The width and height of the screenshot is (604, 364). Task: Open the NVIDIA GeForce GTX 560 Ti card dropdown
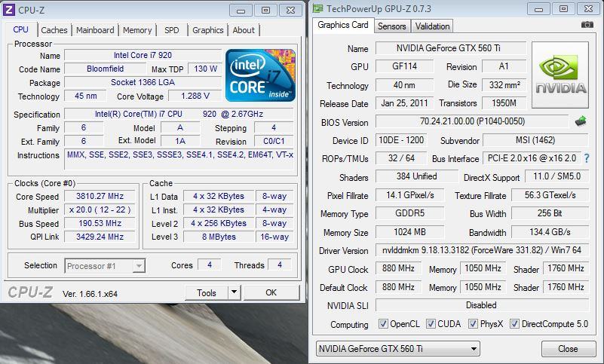pyautogui.click(x=398, y=349)
